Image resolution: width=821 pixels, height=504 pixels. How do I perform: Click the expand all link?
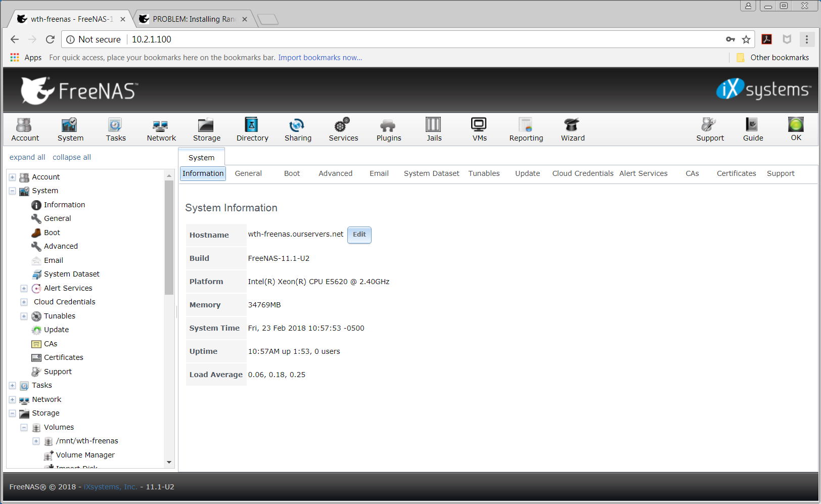pyautogui.click(x=27, y=157)
